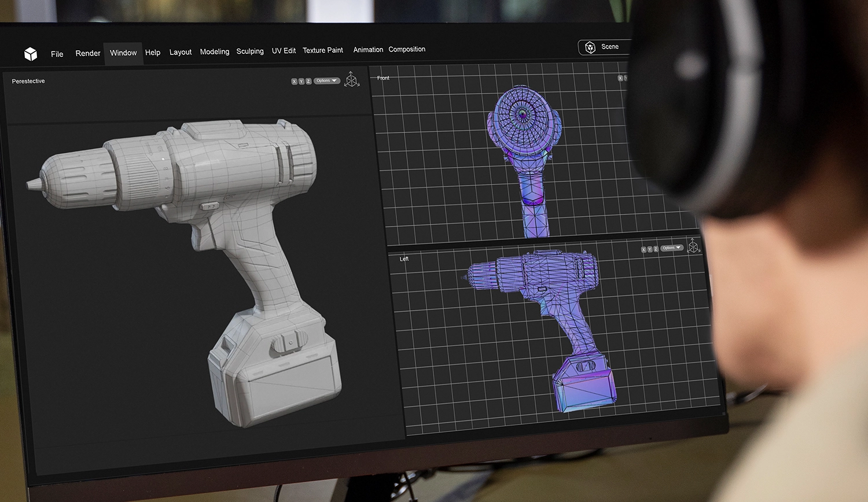Open the Scene selector dropdown
The width and height of the screenshot is (868, 502).
click(x=609, y=47)
